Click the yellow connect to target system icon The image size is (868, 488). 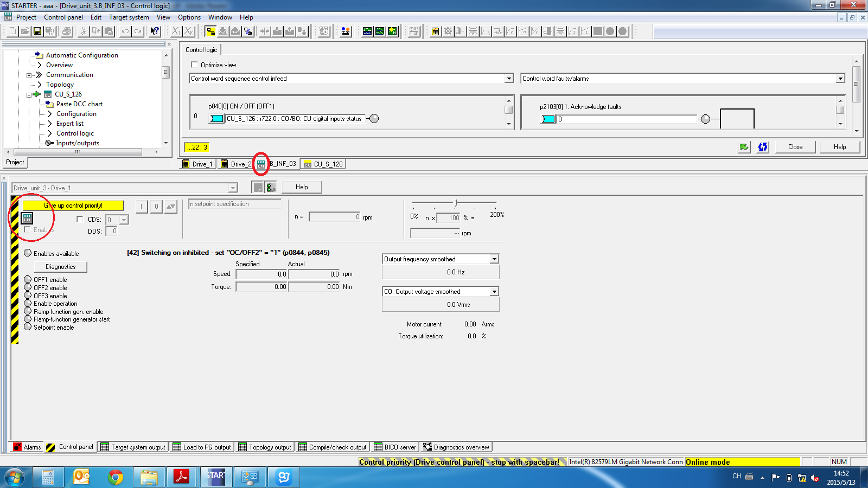click(210, 31)
